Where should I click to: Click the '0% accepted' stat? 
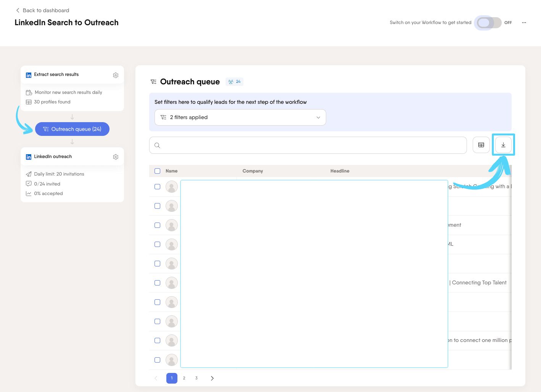pos(48,194)
